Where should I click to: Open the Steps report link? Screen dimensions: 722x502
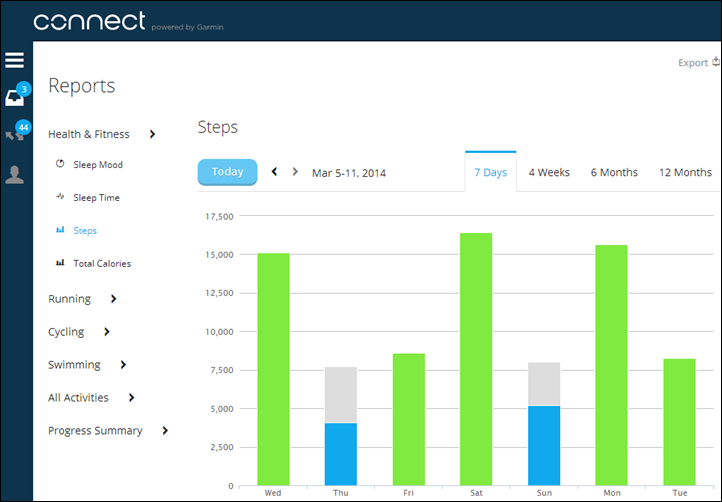pyautogui.click(x=85, y=230)
